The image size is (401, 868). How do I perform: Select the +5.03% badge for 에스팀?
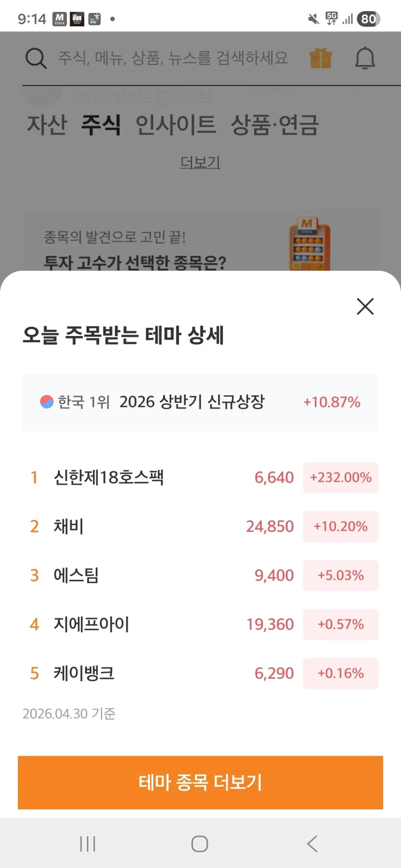pyautogui.click(x=341, y=575)
